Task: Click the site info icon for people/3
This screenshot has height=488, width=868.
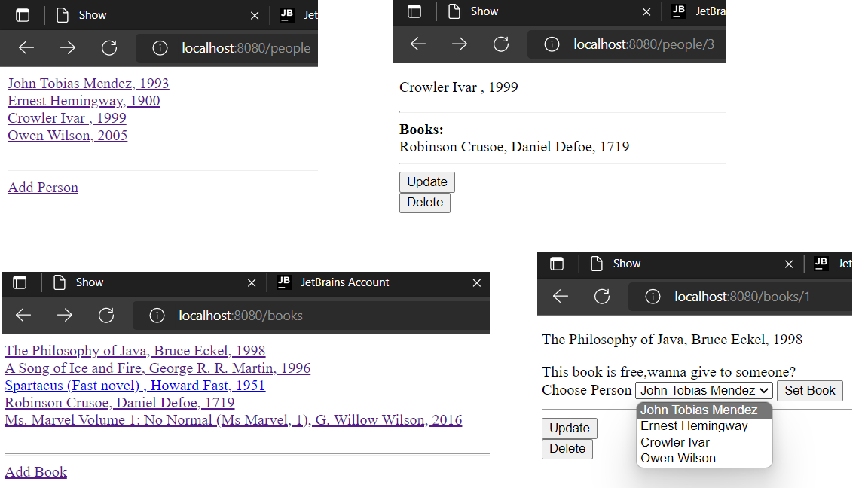Action: pos(552,44)
